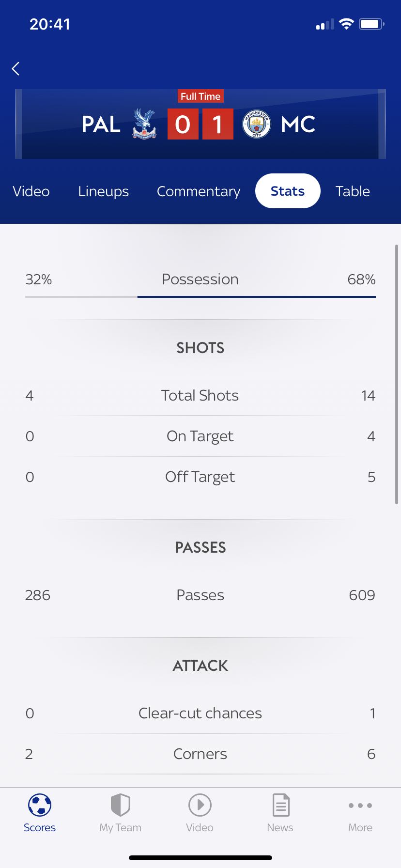The height and width of the screenshot is (868, 401).
Task: Tap the Full Time status label
Action: 200,96
